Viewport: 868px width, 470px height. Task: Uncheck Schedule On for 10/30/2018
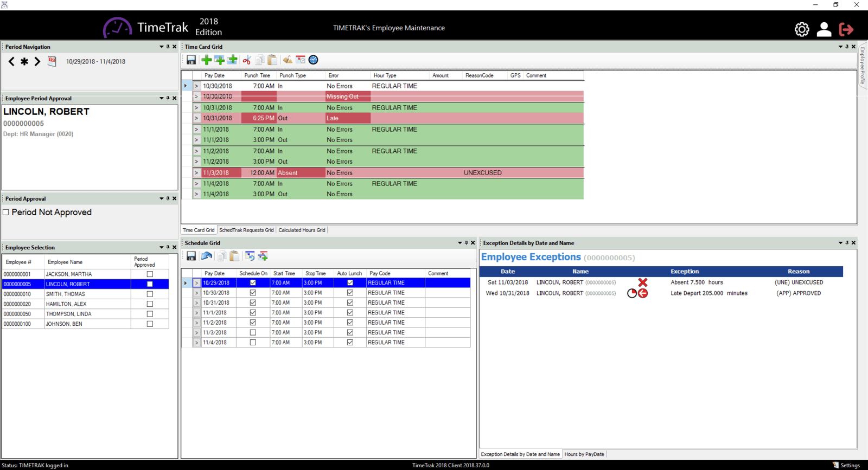(x=253, y=293)
